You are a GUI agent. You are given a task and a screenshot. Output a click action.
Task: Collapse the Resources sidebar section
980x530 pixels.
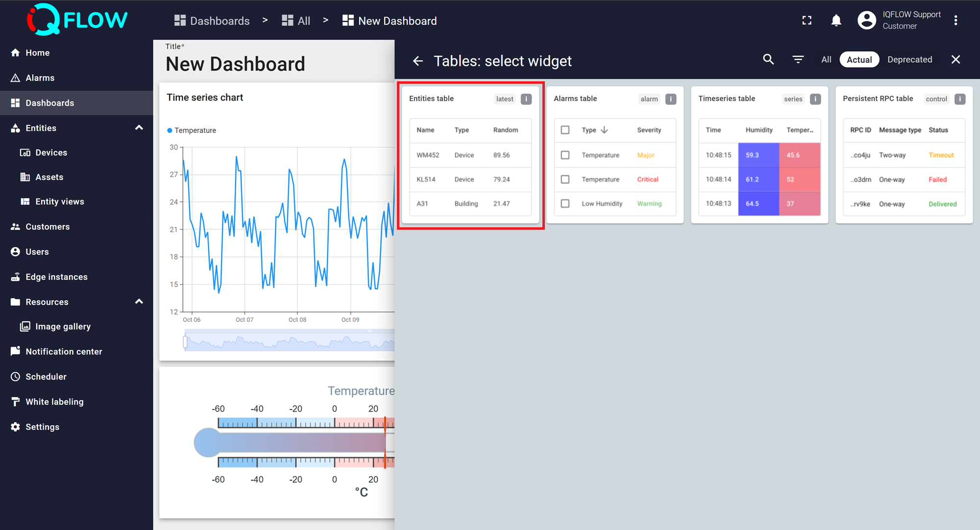pyautogui.click(x=139, y=302)
